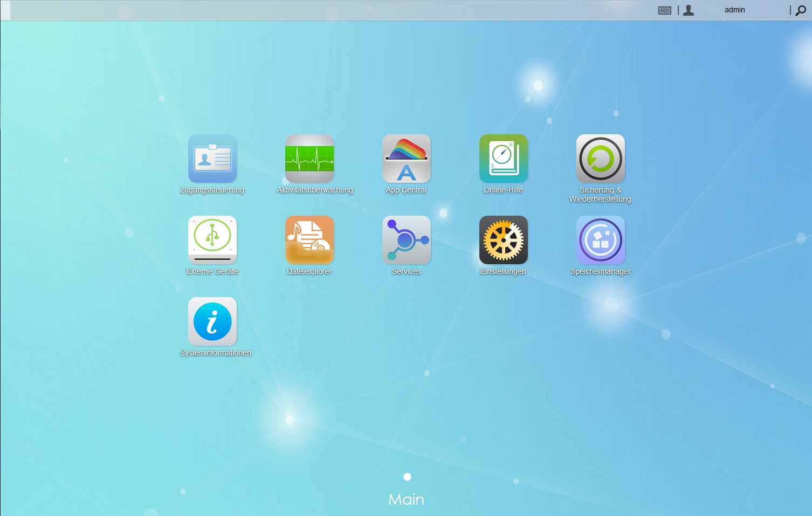Select the Main page indicator dot

407,477
